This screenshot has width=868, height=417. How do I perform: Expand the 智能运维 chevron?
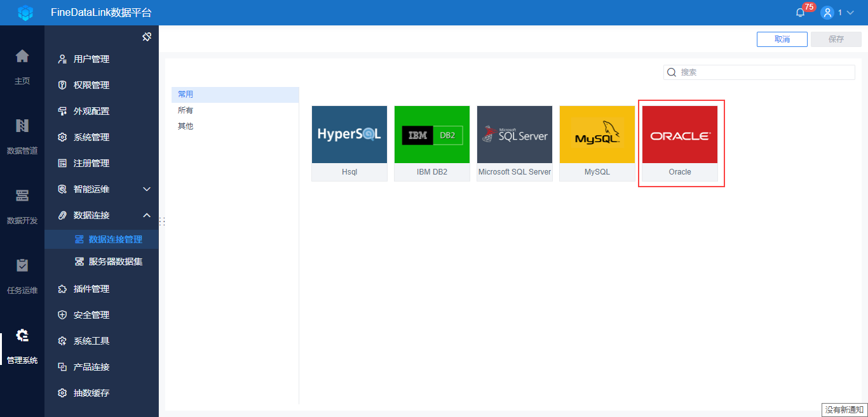click(x=147, y=189)
